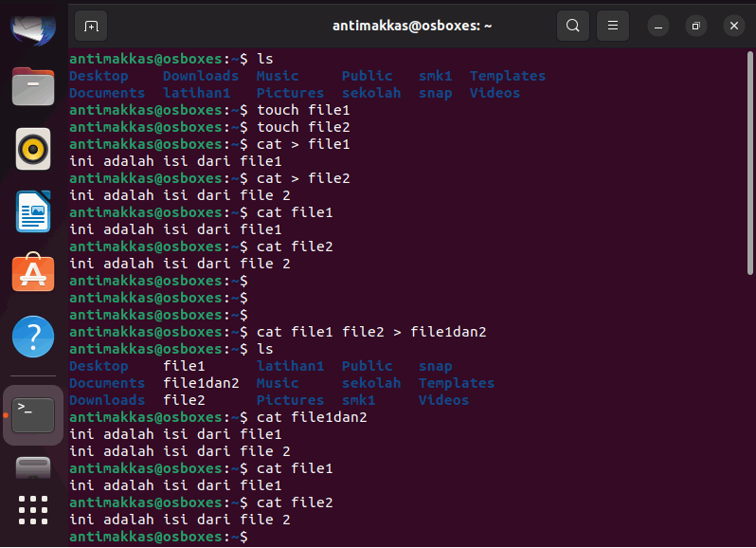Open the terminal hamburger menu
The height and width of the screenshot is (548, 756).
pyautogui.click(x=613, y=26)
